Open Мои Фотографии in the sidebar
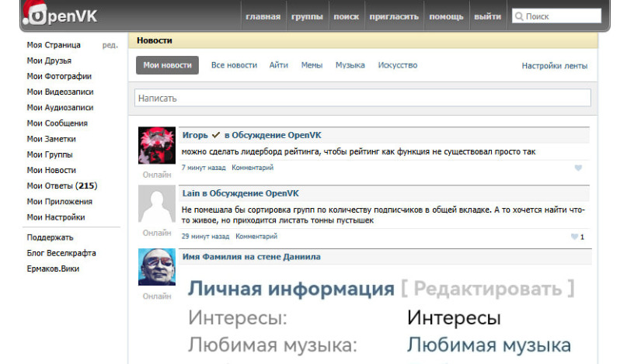 coord(59,76)
